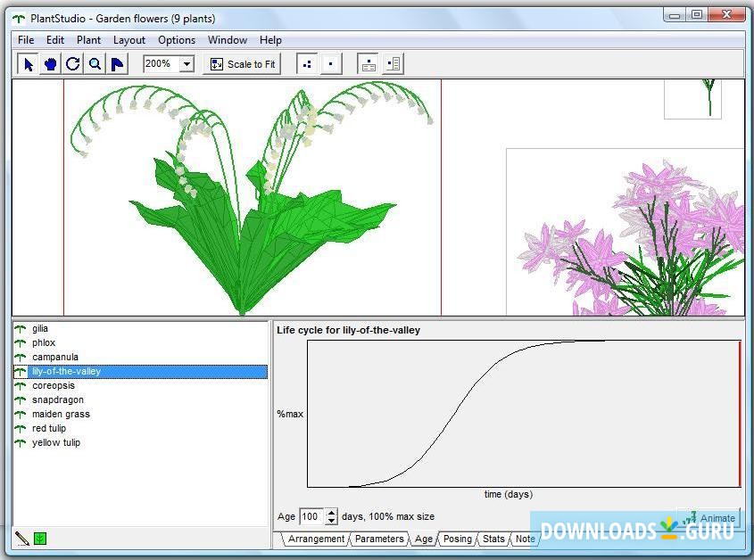The height and width of the screenshot is (560, 754).
Task: Toggle multiple-dot layout view mode
Action: point(307,63)
